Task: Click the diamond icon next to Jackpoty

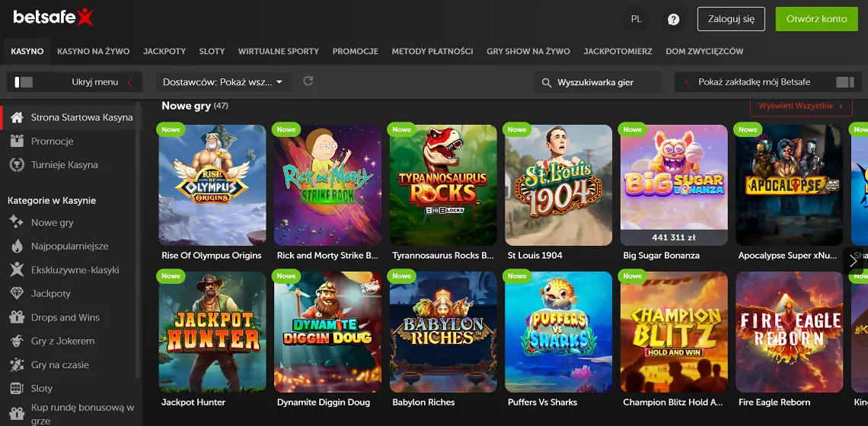Action: click(x=17, y=293)
